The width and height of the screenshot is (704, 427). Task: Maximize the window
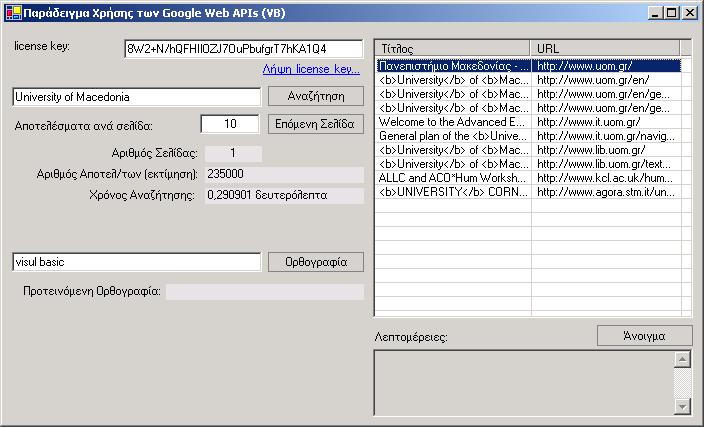[x=671, y=13]
